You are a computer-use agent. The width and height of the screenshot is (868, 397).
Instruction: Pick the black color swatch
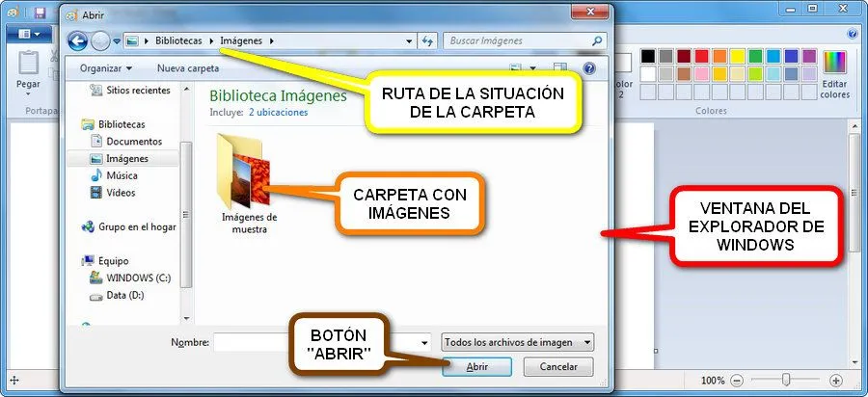coord(648,56)
